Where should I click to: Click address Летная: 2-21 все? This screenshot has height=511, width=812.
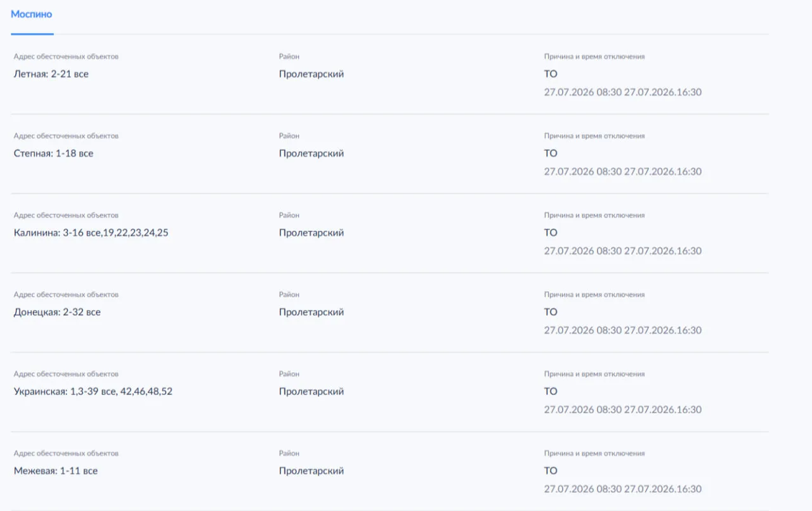click(51, 74)
